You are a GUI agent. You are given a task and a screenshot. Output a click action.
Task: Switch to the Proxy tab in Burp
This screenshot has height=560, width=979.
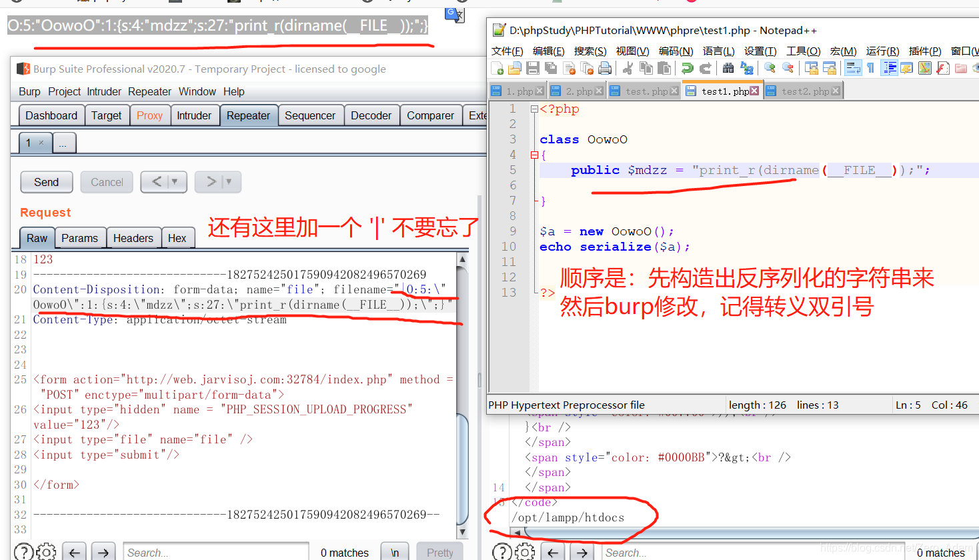[x=149, y=115]
